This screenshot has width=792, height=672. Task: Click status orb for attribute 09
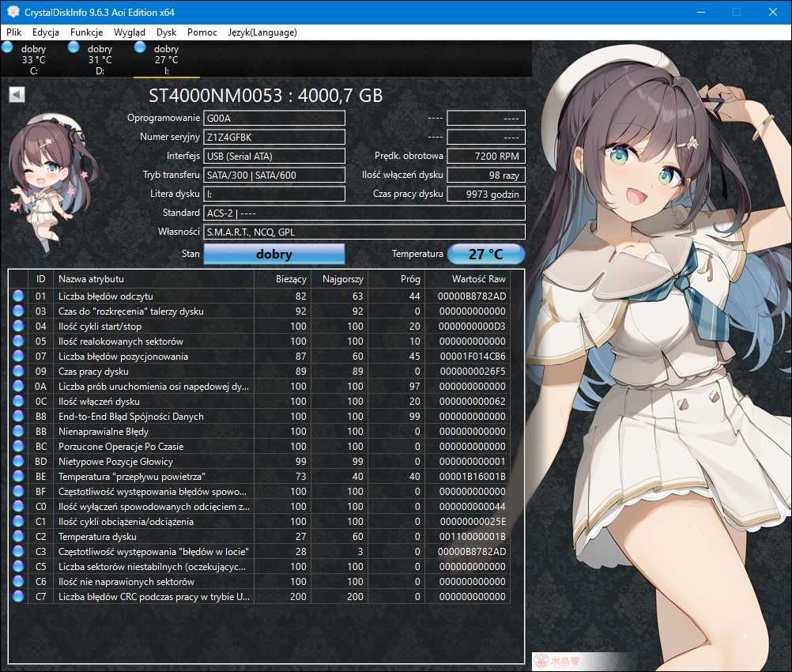tap(18, 372)
